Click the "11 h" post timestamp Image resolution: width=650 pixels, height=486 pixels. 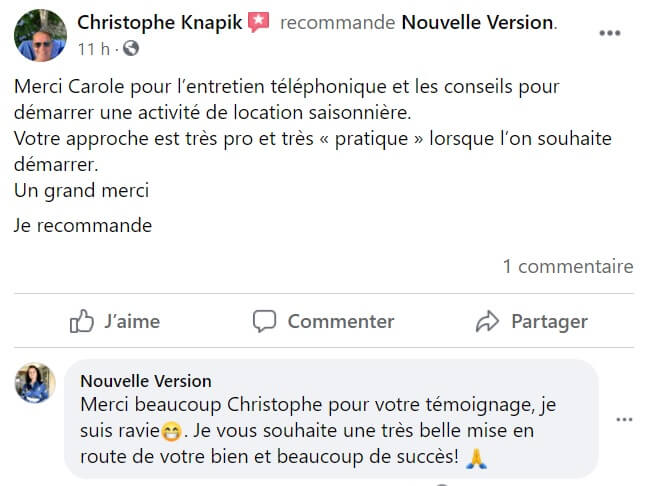pos(93,48)
